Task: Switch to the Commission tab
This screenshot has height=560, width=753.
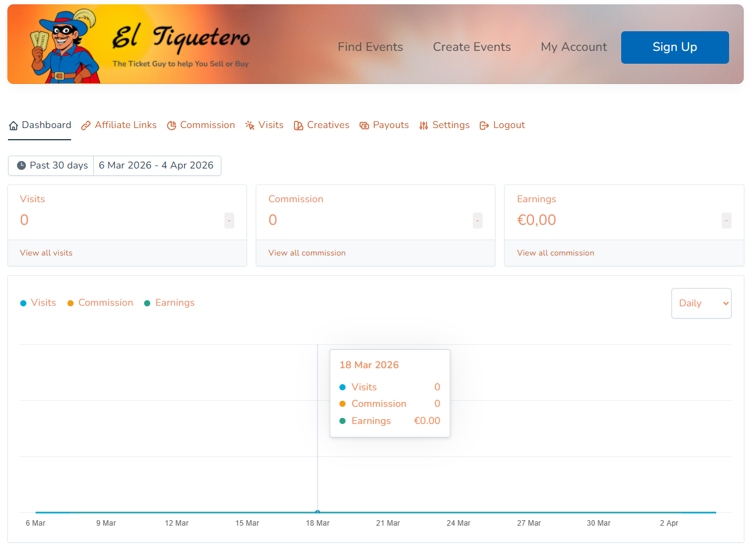Action: coord(201,125)
